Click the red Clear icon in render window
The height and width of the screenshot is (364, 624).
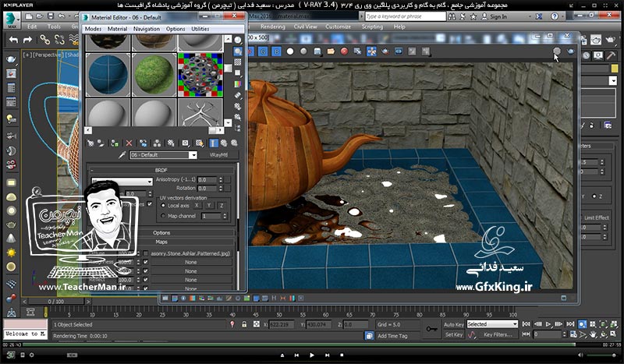(x=344, y=51)
